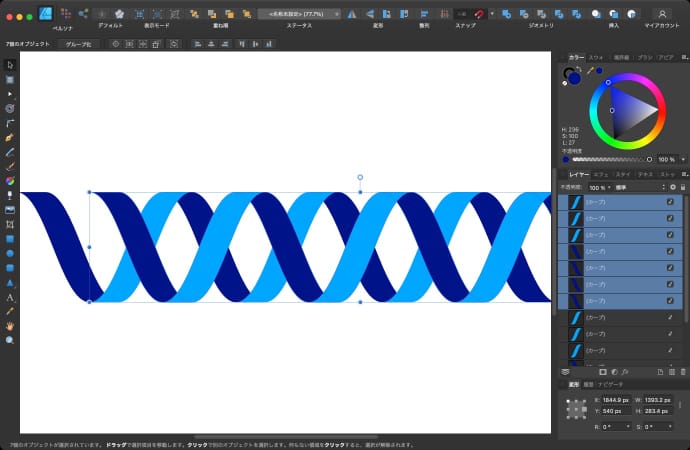Choose the Artistic Text tool

coord(10,297)
